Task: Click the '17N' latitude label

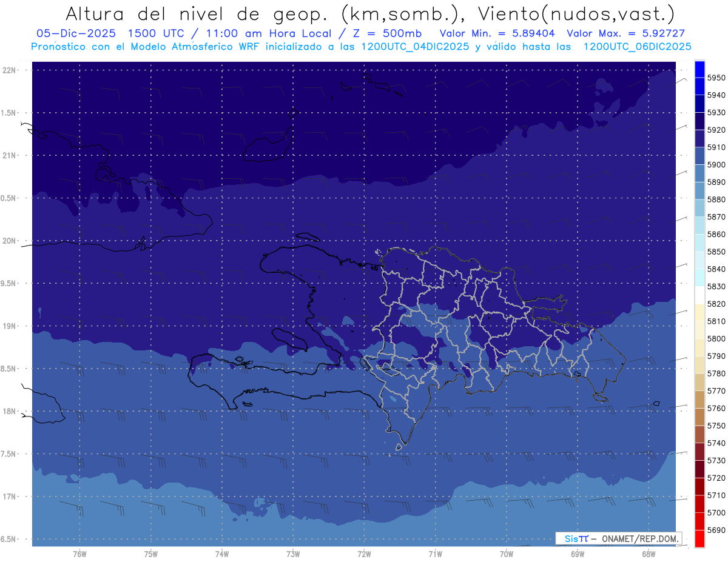Action: [x=9, y=497]
